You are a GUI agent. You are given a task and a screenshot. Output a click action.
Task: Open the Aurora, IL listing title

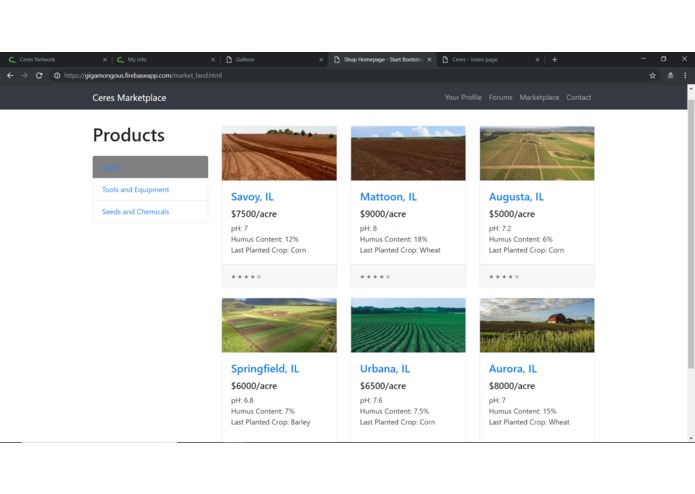point(513,369)
